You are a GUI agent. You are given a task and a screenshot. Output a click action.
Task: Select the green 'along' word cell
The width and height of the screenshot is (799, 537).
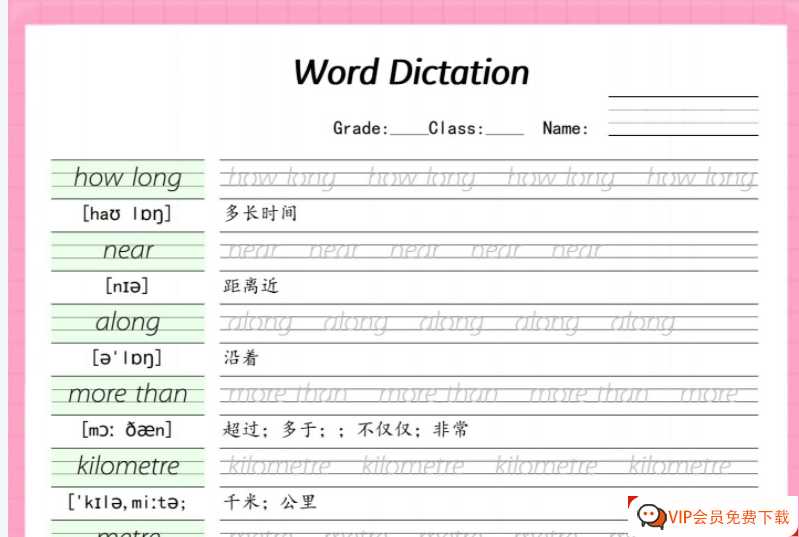127,322
